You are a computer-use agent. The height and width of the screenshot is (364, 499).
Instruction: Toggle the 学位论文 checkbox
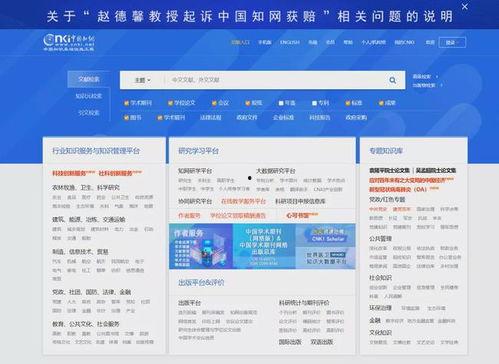tap(170, 103)
